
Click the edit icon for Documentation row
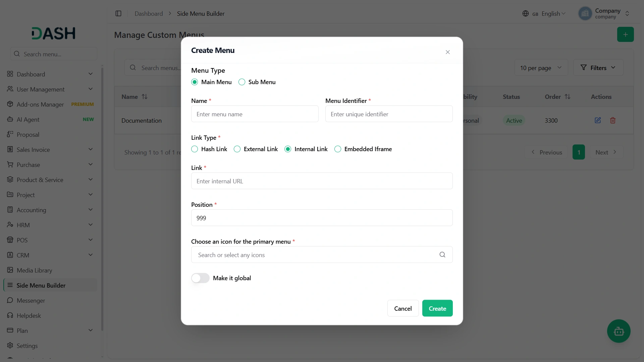tap(598, 120)
